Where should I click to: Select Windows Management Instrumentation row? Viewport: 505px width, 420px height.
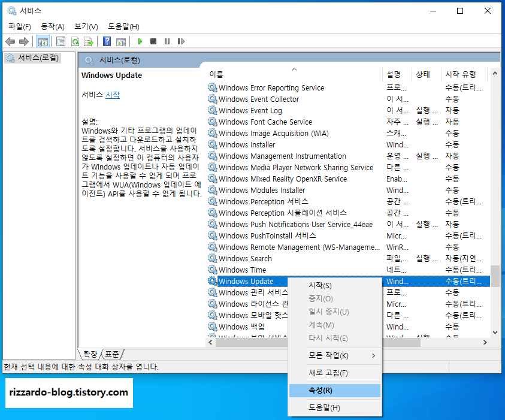point(348,156)
